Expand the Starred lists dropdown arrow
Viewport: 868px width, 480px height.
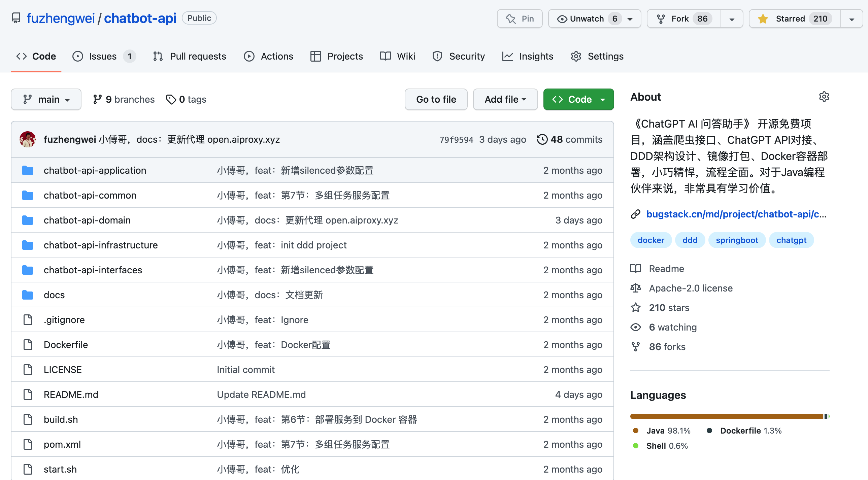852,19
